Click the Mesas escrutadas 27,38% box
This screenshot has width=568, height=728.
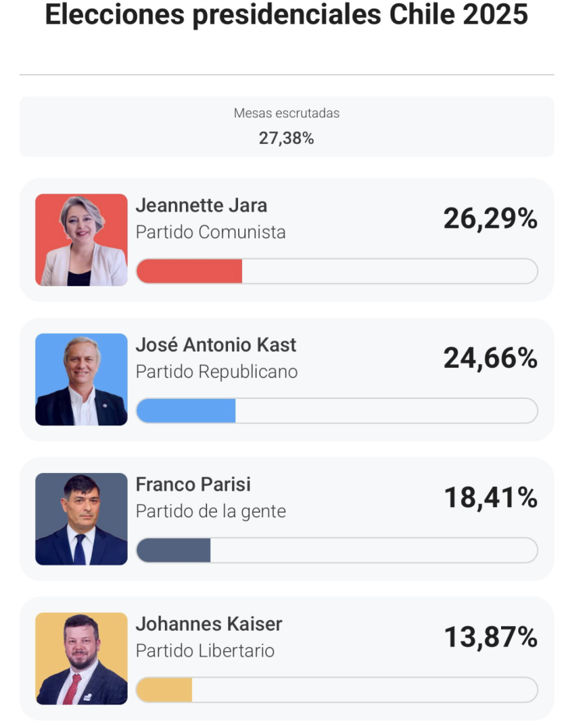(286, 127)
